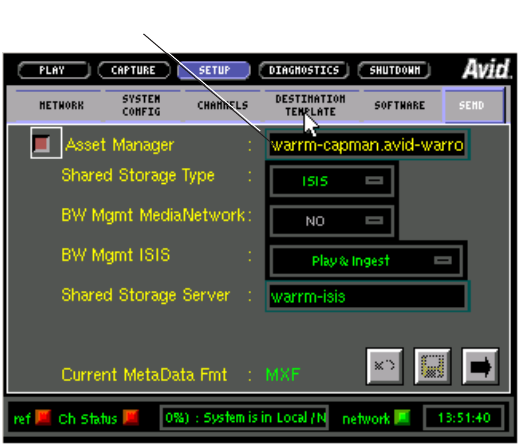Click the ref status red indicator
The height and width of the screenshot is (447, 521).
(x=43, y=417)
